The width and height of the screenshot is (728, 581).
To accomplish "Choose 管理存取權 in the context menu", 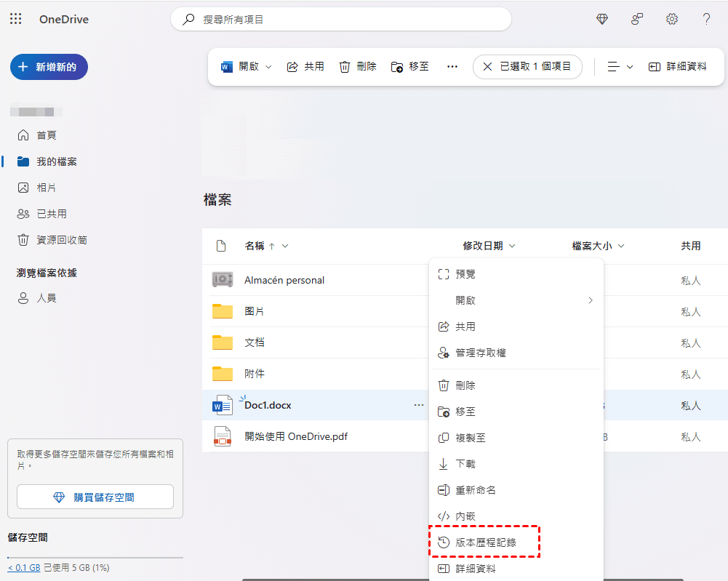I will [516, 353].
